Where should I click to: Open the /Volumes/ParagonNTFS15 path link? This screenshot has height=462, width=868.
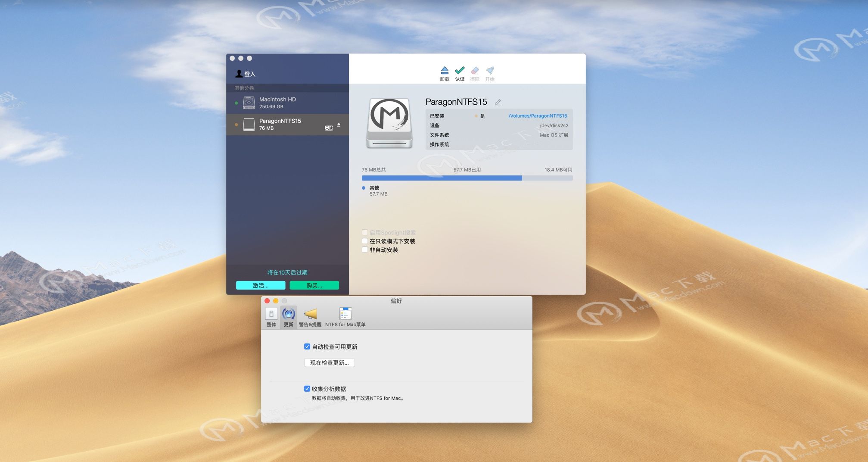pyautogui.click(x=538, y=116)
